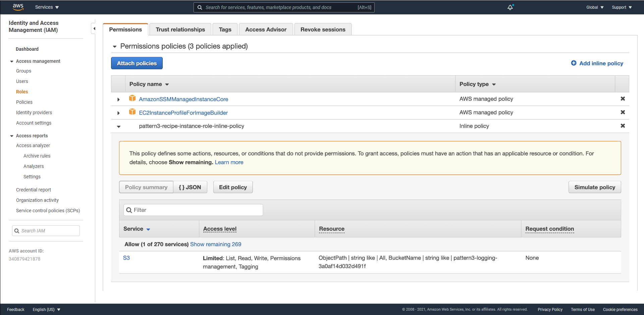Open the Services dropdown menu

point(47,7)
